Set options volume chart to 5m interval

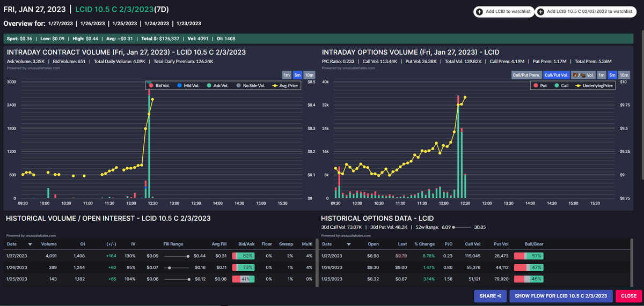pos(612,75)
